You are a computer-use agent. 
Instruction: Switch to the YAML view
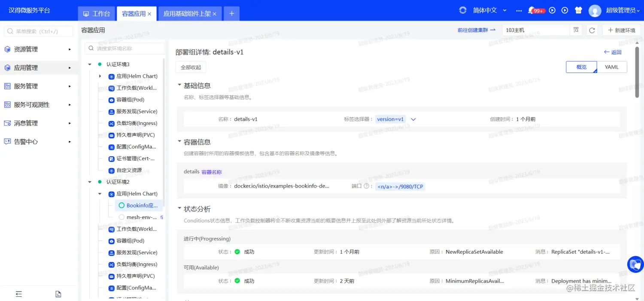click(x=612, y=67)
